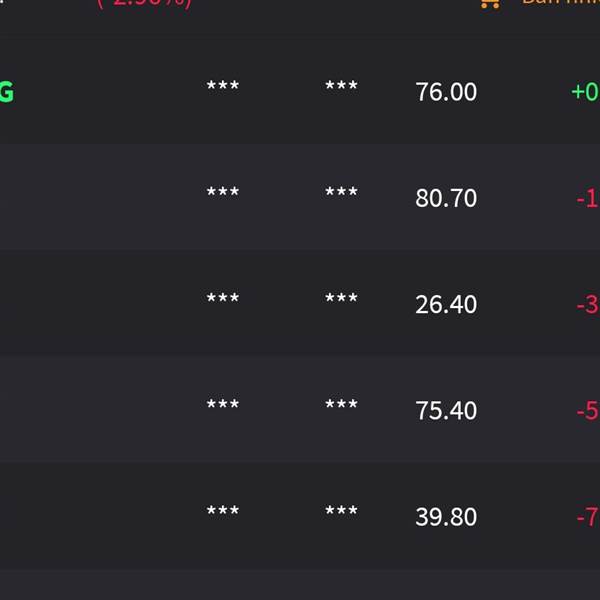
Task: Select the 75.40 price
Action: coord(446,410)
